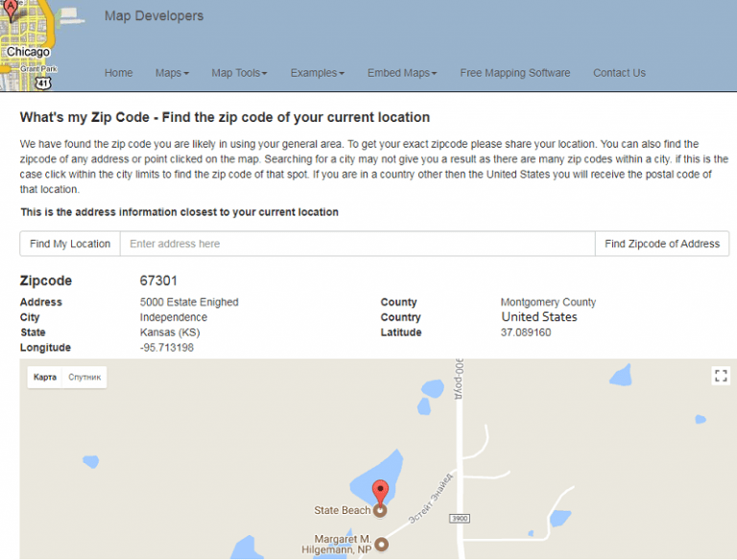This screenshot has height=560, width=737.
Task: Toggle fullscreen view of the map
Action: [721, 375]
